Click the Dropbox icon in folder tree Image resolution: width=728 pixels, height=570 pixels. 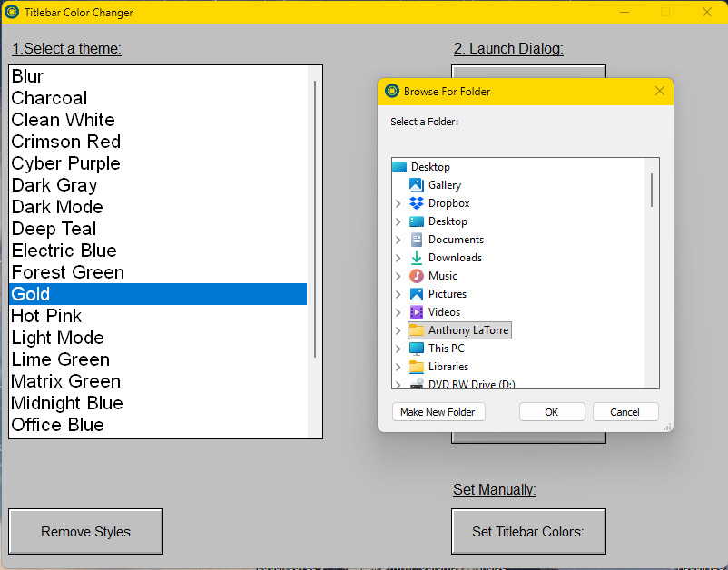coord(417,202)
